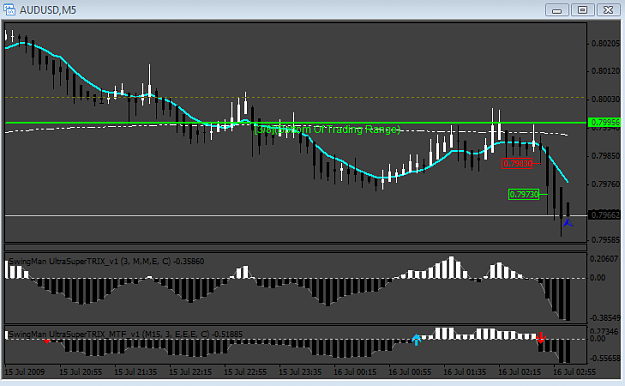Click the 15 Jul 23:35 time label
Image resolution: width=625 pixels, height=386 pixels.
[300, 372]
